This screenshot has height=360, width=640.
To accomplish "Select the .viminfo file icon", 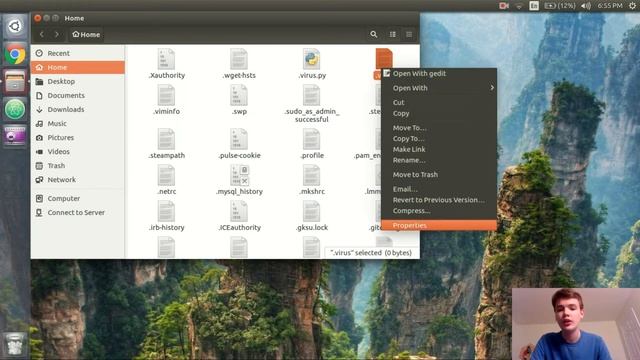I will (x=166, y=95).
